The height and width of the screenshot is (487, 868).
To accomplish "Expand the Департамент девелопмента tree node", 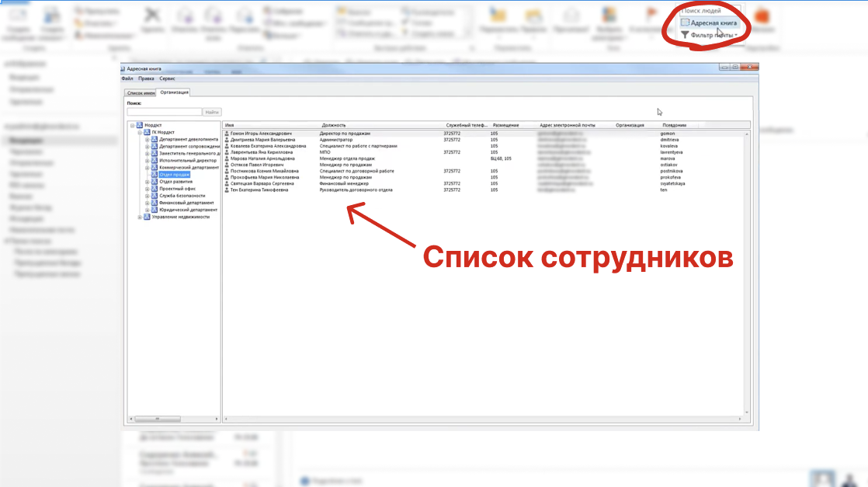I will (x=146, y=140).
